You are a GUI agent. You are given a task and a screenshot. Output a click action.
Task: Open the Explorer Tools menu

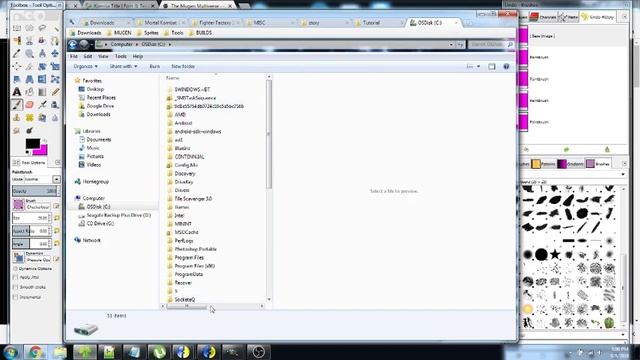120,56
